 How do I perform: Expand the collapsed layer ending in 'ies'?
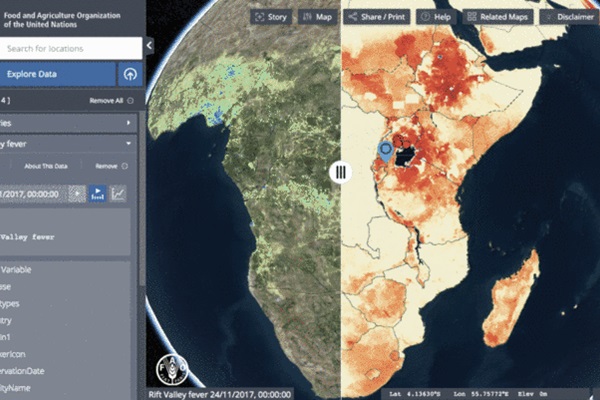[x=68, y=123]
